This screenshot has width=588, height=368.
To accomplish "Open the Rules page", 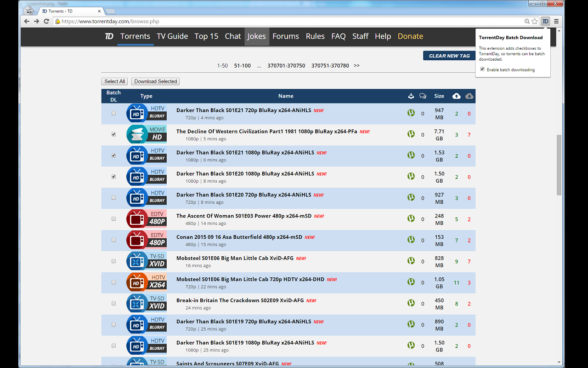I will point(315,36).
